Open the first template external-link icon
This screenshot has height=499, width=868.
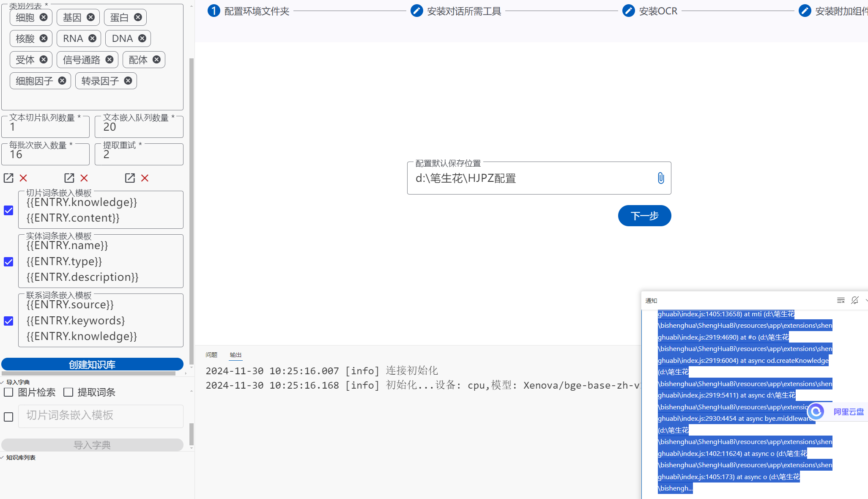(x=8, y=178)
